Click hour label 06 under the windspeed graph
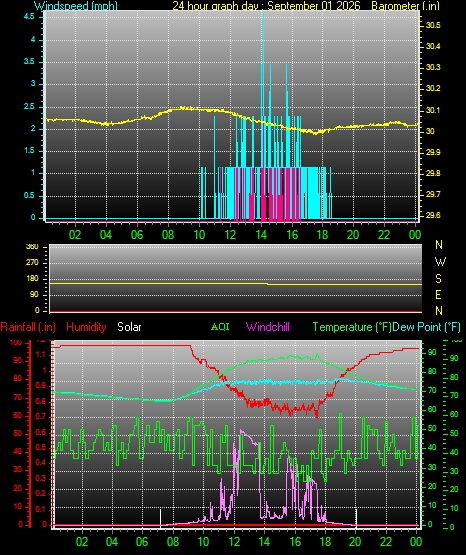 click(x=137, y=235)
